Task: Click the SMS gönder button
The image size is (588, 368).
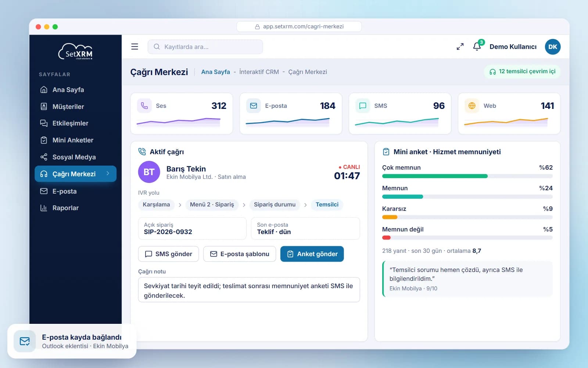Action: click(168, 254)
